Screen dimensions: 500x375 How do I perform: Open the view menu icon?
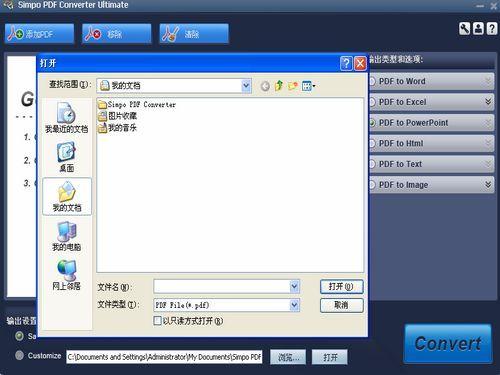309,86
